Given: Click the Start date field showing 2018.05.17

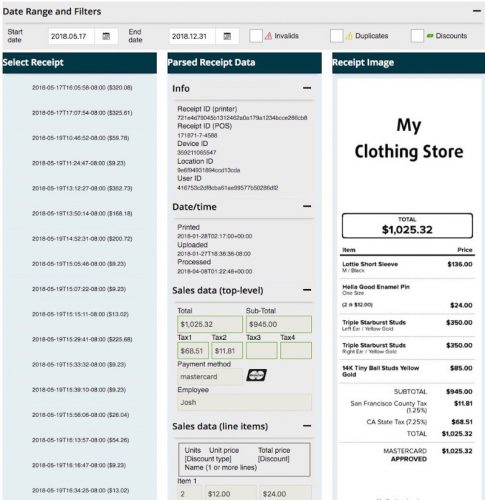Looking at the screenshot, I should point(71,36).
